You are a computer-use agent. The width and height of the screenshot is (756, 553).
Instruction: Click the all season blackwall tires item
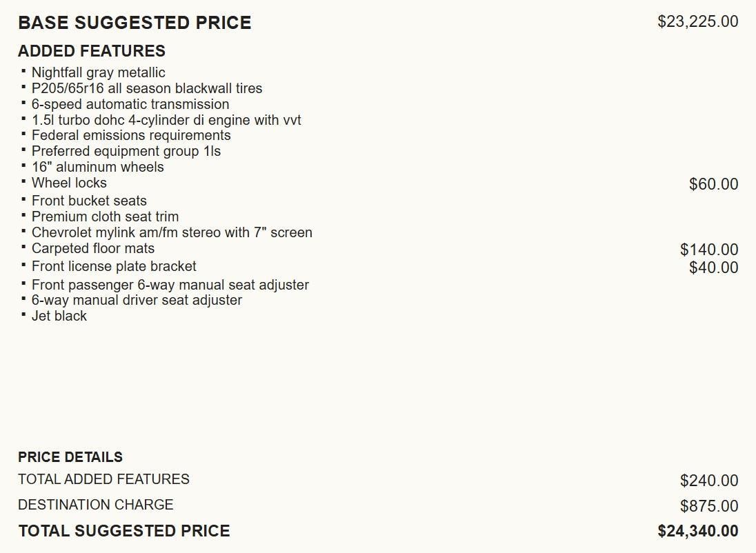(147, 88)
